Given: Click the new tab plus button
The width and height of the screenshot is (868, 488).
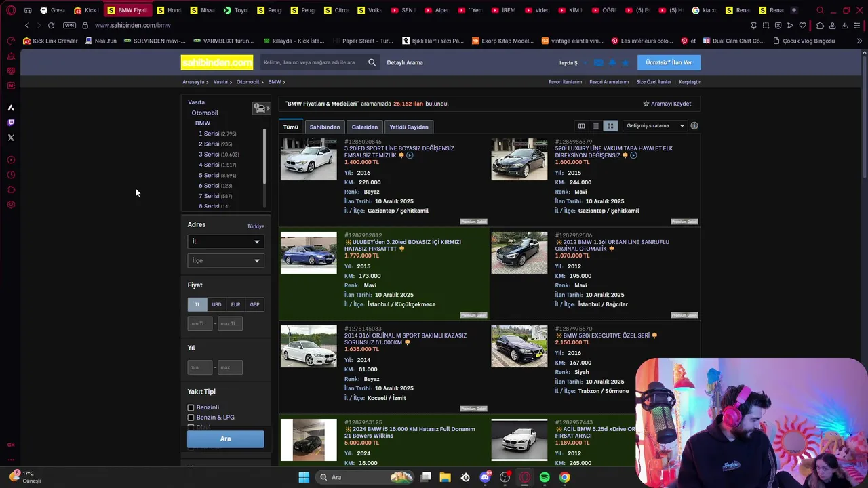Looking at the screenshot, I should (x=794, y=10).
